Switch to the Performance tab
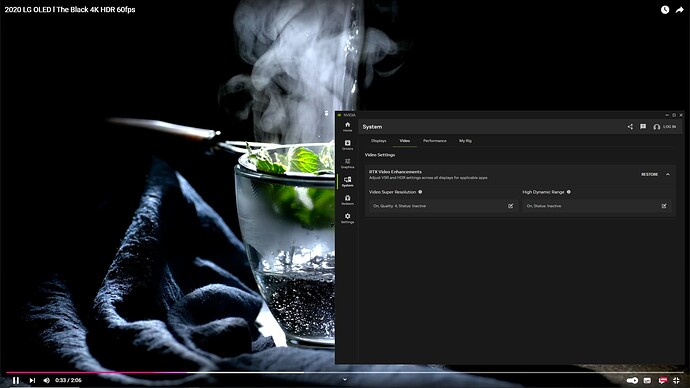 pos(435,141)
